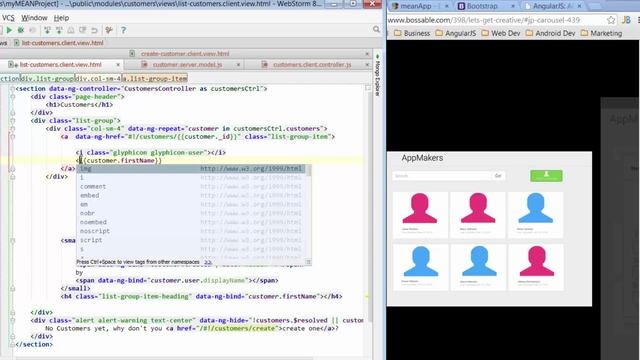Click the AppMakers heading in slide
This screenshot has width=640, height=360.
tap(422, 158)
